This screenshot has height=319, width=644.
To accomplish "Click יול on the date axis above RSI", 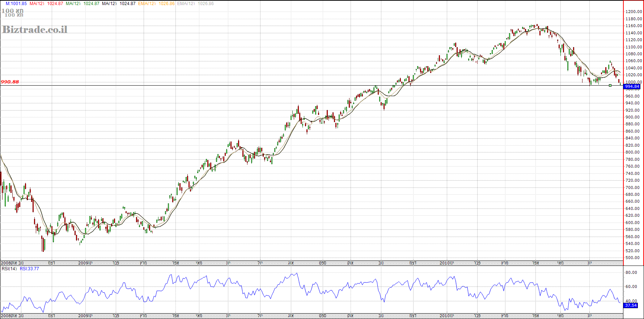I will click(x=260, y=263).
